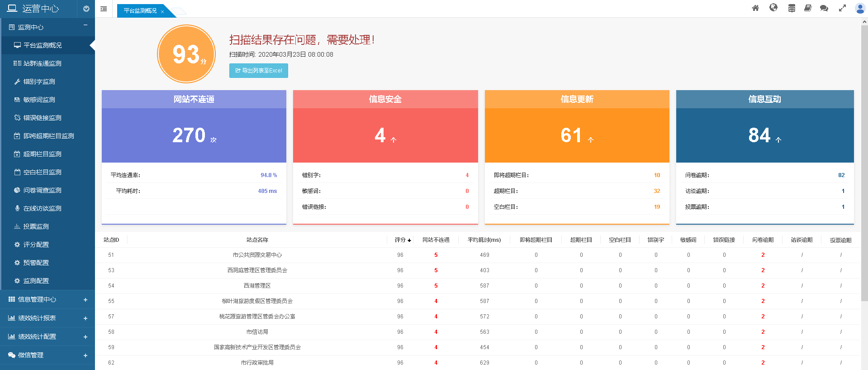Select the 平台监测概况 tab
Screen dimensions: 868x370
[x=140, y=11]
